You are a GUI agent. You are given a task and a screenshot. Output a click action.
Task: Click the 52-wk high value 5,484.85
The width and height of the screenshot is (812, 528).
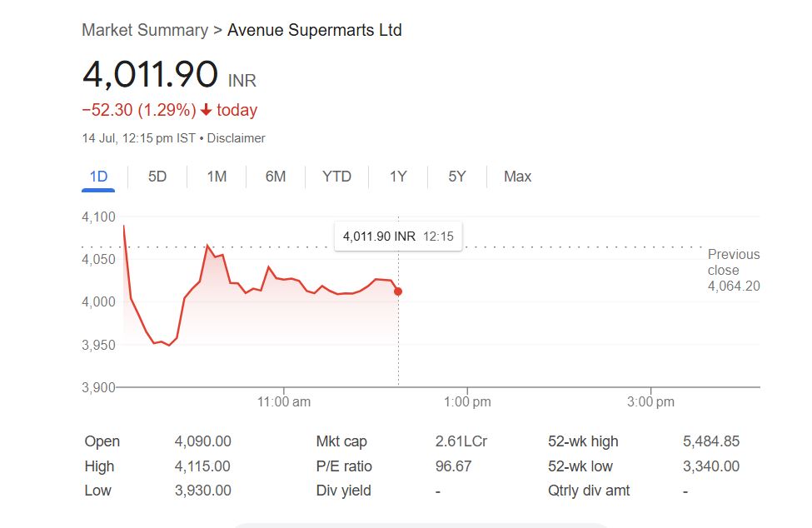[x=710, y=441]
